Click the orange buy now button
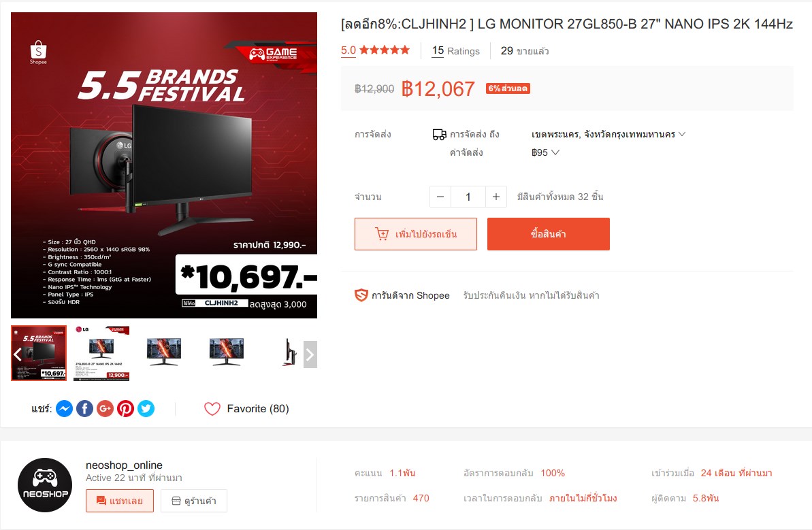The width and height of the screenshot is (812, 530). pos(549,234)
